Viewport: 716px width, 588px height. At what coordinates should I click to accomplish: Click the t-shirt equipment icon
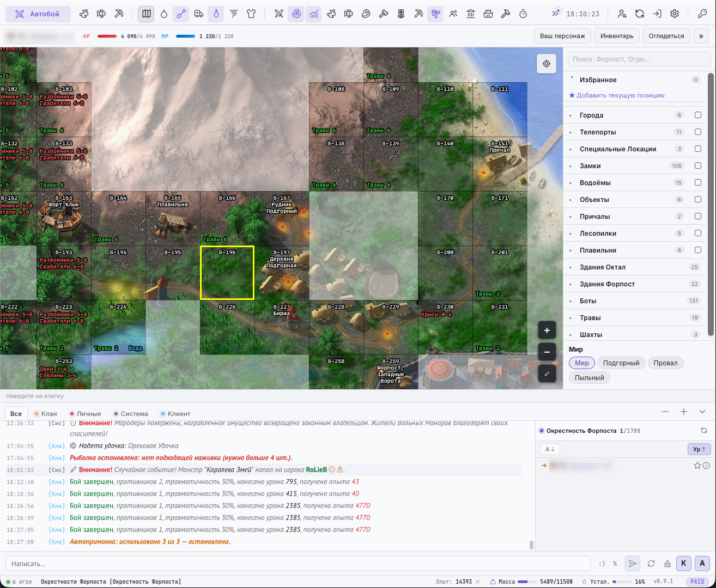click(x=251, y=14)
